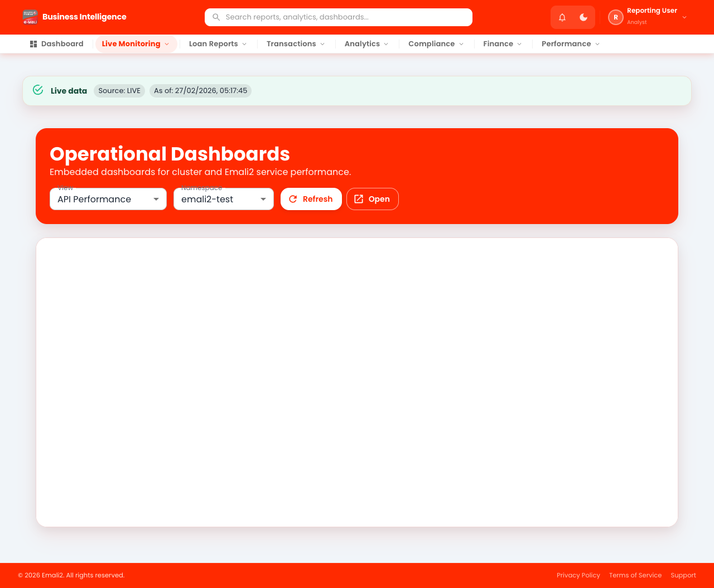Click the Business Intelligence title
The width and height of the screenshot is (714, 588).
84,17
